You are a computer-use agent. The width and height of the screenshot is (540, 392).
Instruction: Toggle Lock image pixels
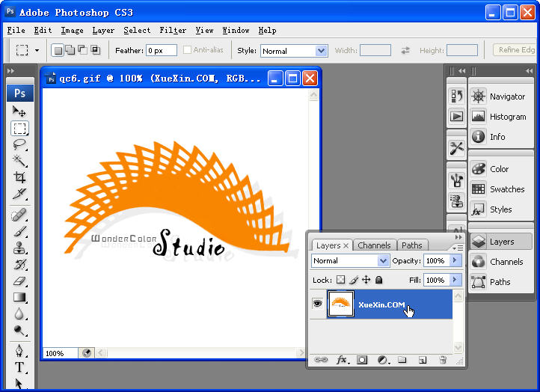(354, 280)
